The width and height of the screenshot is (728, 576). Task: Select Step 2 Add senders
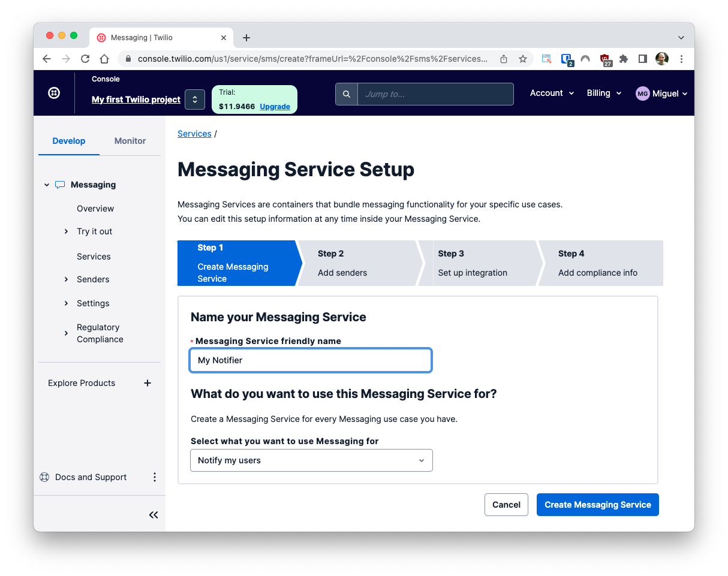click(x=360, y=263)
